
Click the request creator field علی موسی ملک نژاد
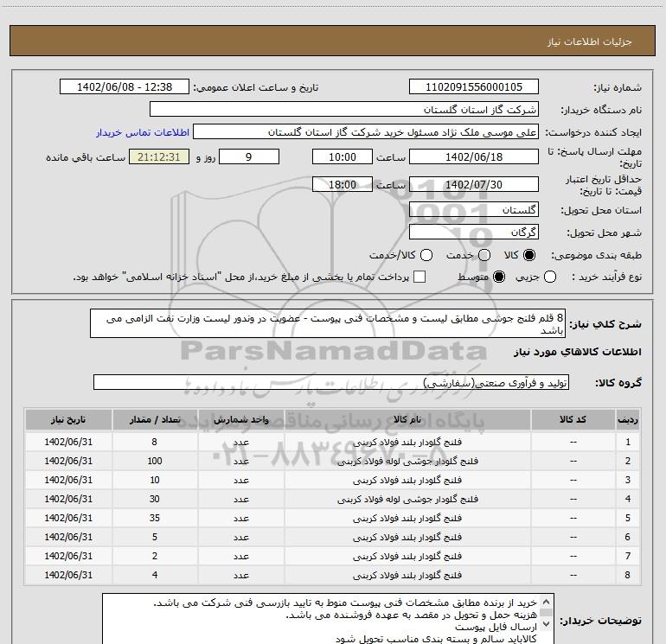[365, 132]
